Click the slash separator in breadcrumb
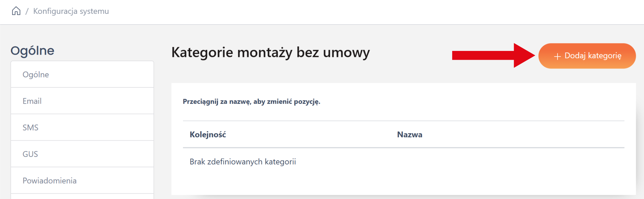The width and height of the screenshot is (644, 199). click(27, 11)
